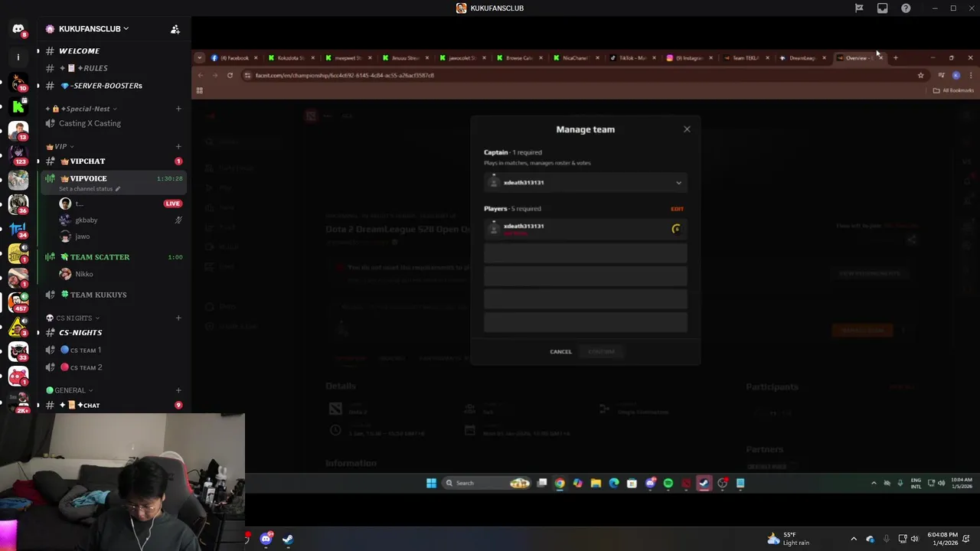This screenshot has width=980, height=551.
Task: Open green K server icon in sidebar
Action: coord(18,106)
